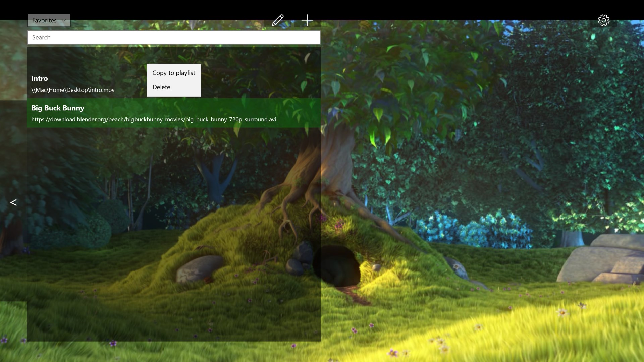Click the plus icon to add media
Screen dimensions: 644x362
click(307, 20)
